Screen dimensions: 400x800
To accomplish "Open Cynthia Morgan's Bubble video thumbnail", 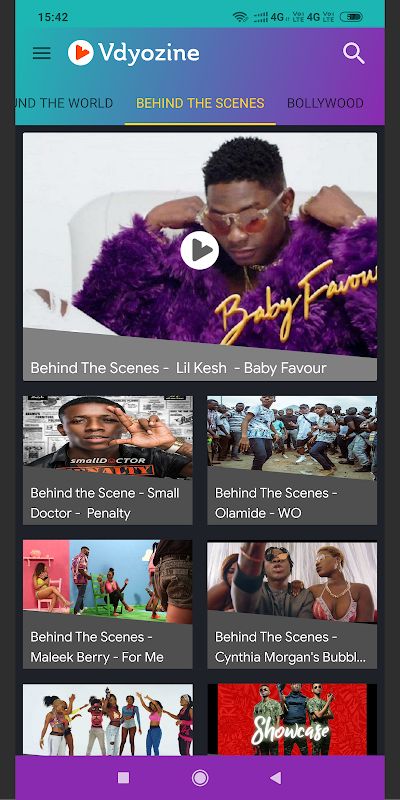I will [x=292, y=582].
